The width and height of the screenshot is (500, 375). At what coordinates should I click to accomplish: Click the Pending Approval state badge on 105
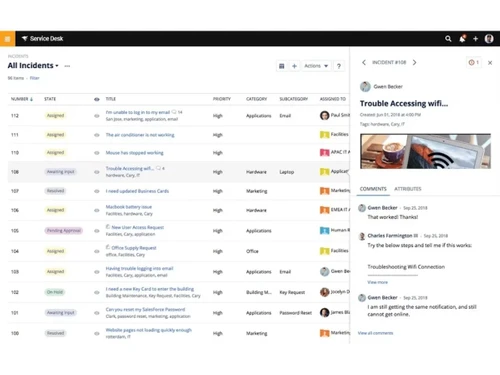(64, 231)
